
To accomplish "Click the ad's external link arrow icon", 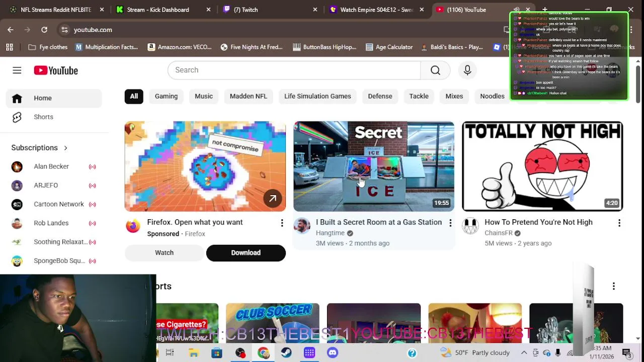I will (x=273, y=199).
